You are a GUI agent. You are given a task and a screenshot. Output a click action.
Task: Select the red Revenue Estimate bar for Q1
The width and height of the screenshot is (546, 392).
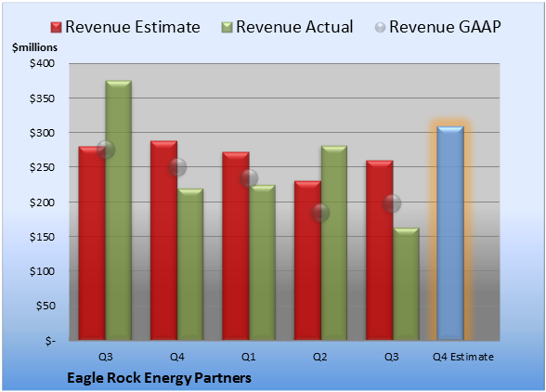[236, 246]
